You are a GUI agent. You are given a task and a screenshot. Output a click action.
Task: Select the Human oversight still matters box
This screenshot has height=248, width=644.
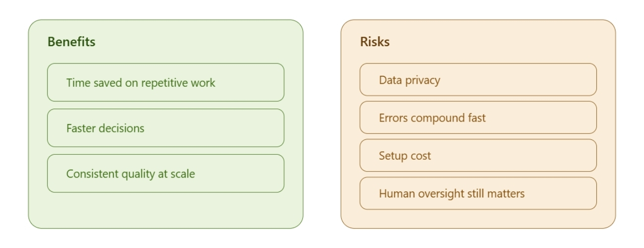tap(478, 193)
